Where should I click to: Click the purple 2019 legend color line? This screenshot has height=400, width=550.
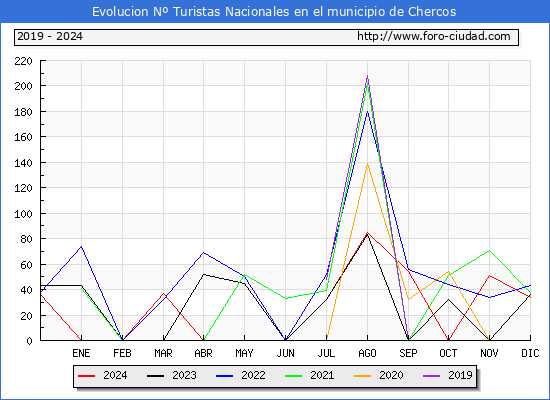[432, 376]
